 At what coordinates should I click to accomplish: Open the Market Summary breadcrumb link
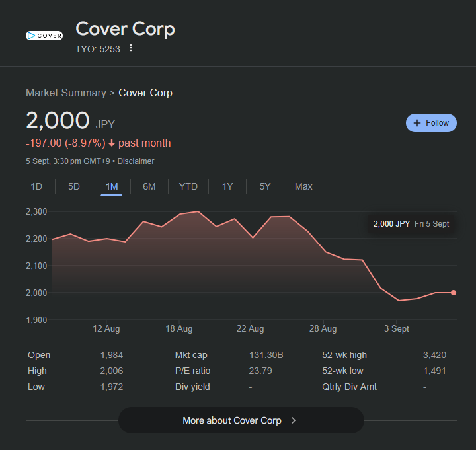pos(66,93)
